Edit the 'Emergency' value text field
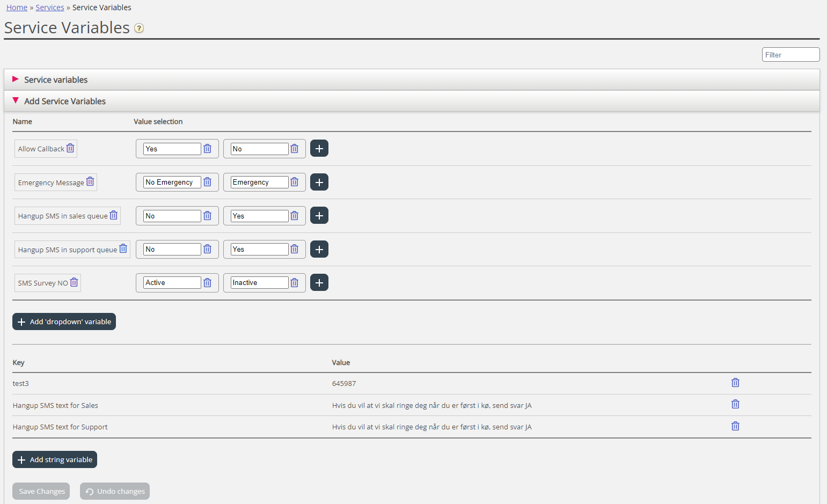This screenshot has height=504, width=827. (x=259, y=182)
